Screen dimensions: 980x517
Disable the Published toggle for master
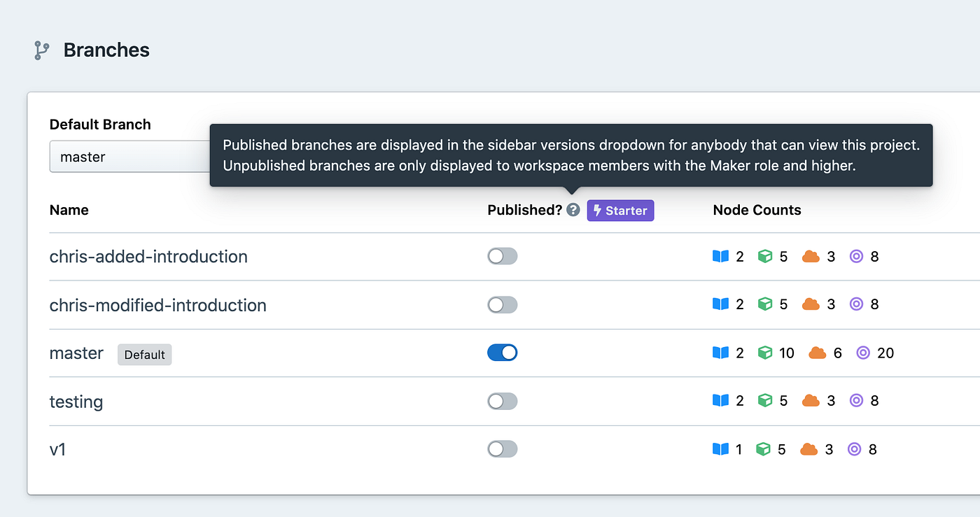pyautogui.click(x=503, y=353)
